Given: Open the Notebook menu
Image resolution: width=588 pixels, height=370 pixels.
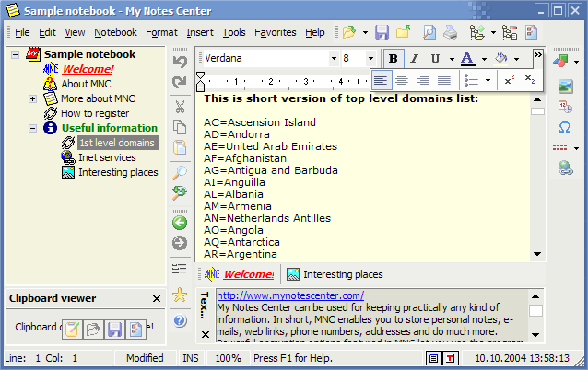Looking at the screenshot, I should pos(115,32).
